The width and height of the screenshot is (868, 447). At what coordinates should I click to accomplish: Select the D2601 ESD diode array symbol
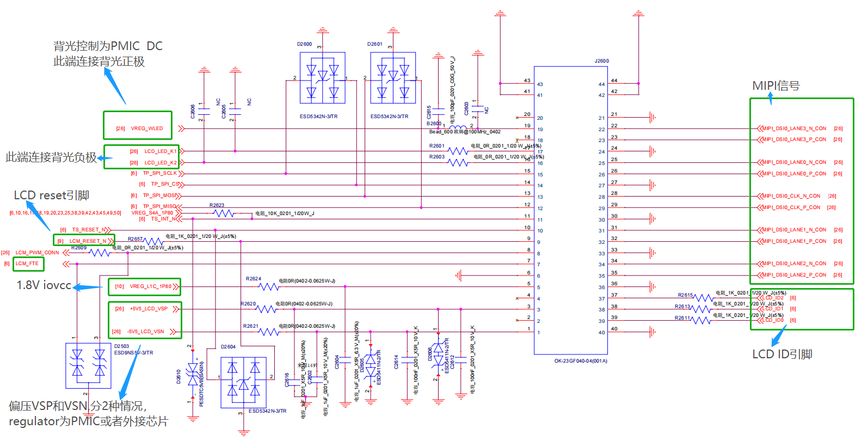(x=393, y=78)
